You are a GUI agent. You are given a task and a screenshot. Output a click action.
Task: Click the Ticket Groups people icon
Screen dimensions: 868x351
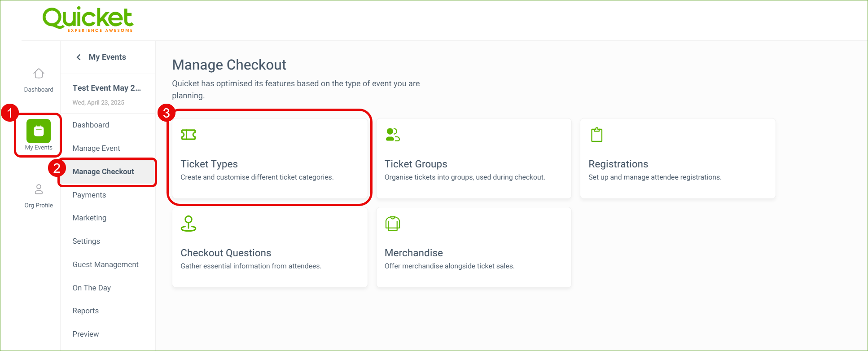click(393, 135)
